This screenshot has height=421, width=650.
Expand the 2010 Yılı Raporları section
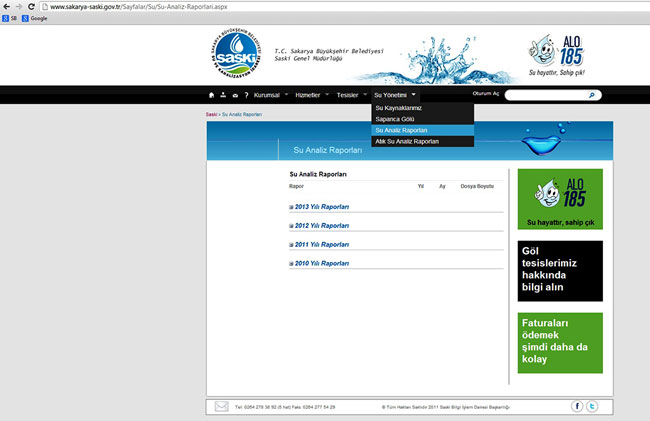coord(320,263)
